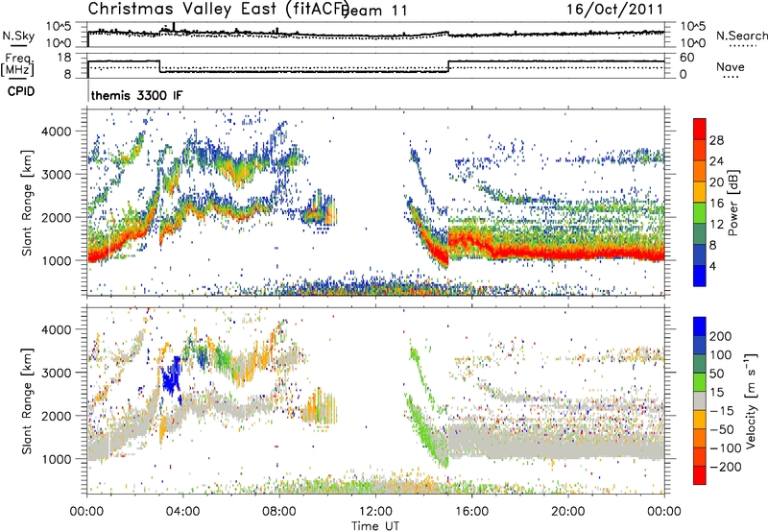Image resolution: width=768 pixels, height=532 pixels.
Task: Click the "18" tick on the frequency axis
Action: 64,58
